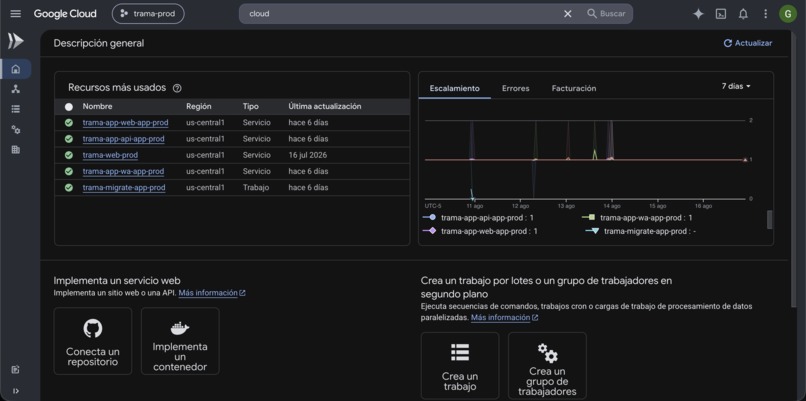Open the trama-app-wa-app-prod service link
The image size is (806, 401).
tap(123, 171)
